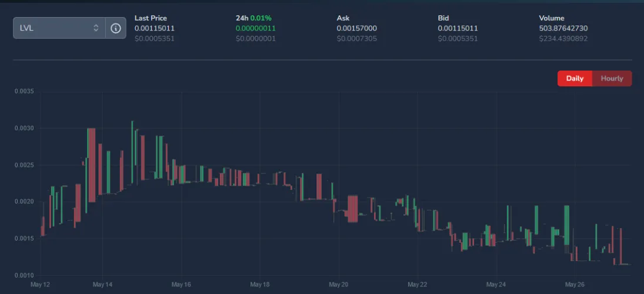The image size is (644, 294).
Task: Click the May 12 x-axis label
Action: point(41,284)
